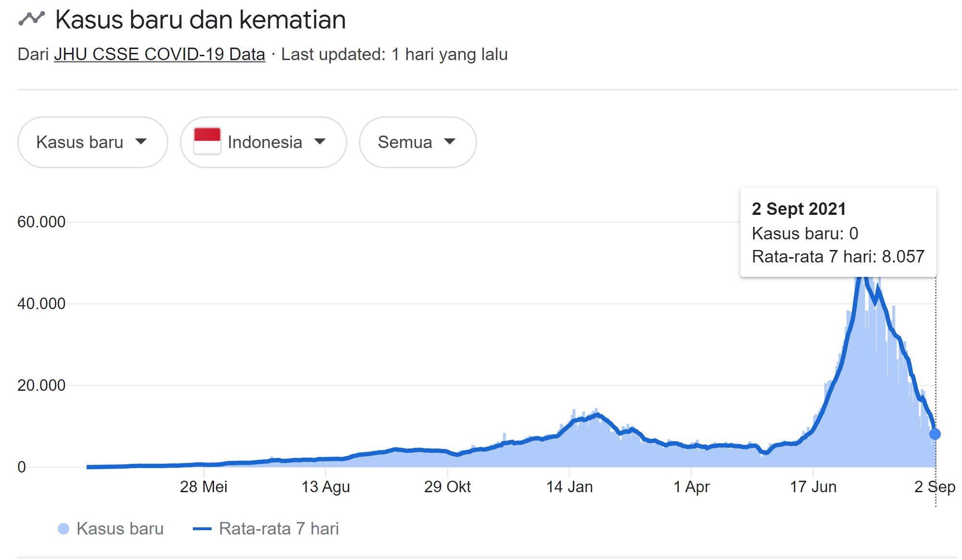Click the Indonesia flag icon
The image size is (962, 560).
207,141
